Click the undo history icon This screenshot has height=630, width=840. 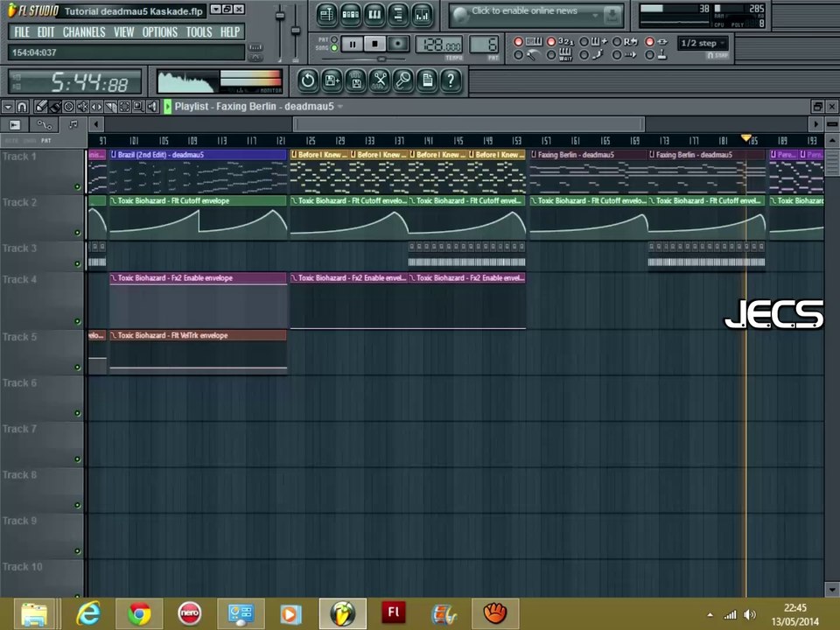pyautogui.click(x=308, y=81)
